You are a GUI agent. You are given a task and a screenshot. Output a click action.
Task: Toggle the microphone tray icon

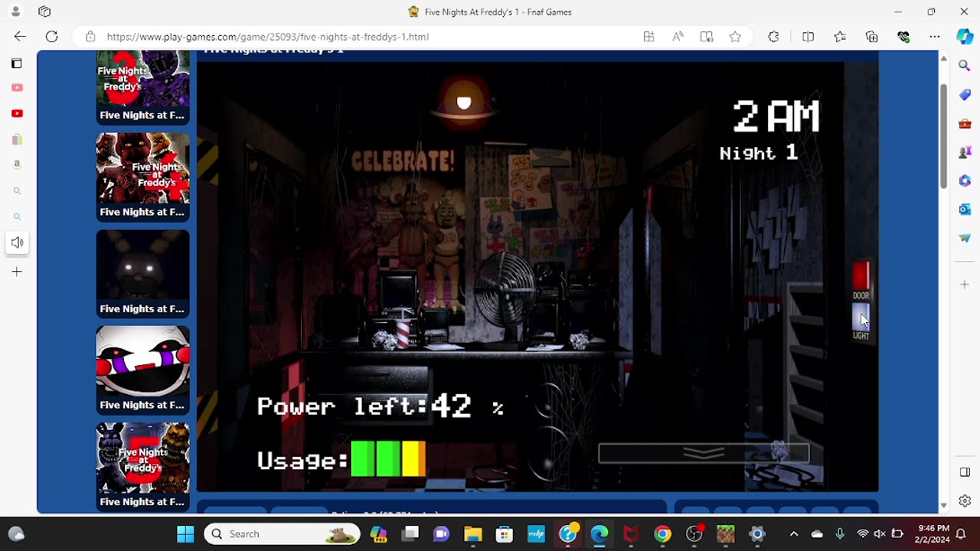[x=840, y=534]
